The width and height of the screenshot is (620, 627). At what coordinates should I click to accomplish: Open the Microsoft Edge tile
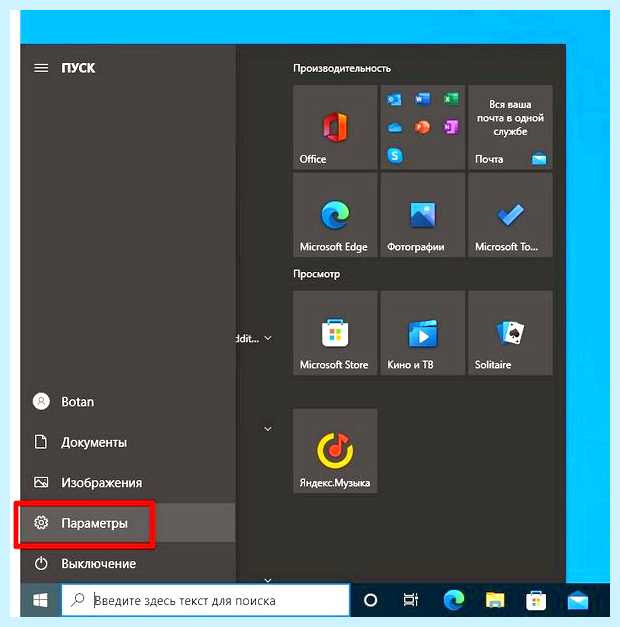[x=335, y=215]
